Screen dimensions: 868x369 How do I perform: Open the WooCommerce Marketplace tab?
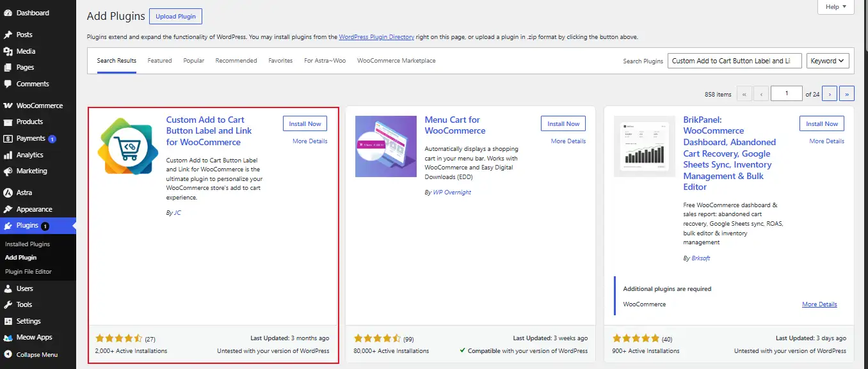[x=396, y=61]
